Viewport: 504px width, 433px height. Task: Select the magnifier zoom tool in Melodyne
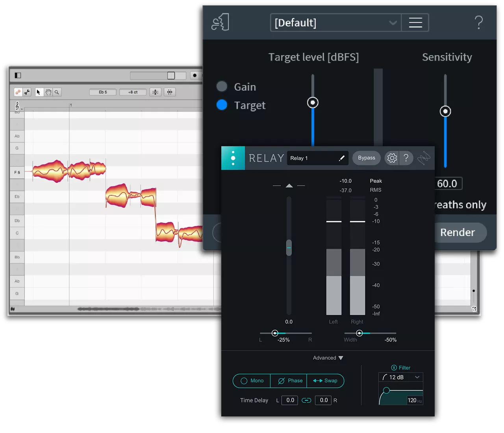coord(57,92)
